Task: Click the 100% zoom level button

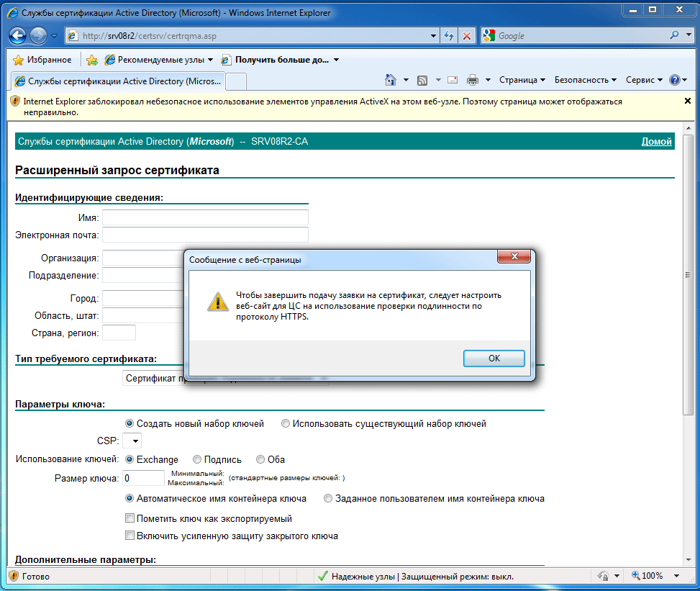Action: coord(647,576)
